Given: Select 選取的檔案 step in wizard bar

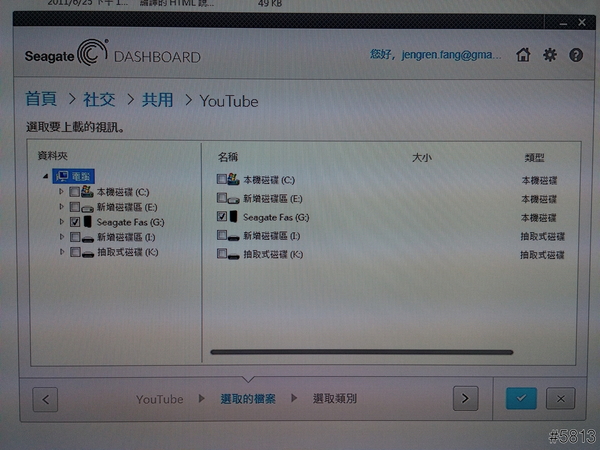Looking at the screenshot, I should 248,399.
